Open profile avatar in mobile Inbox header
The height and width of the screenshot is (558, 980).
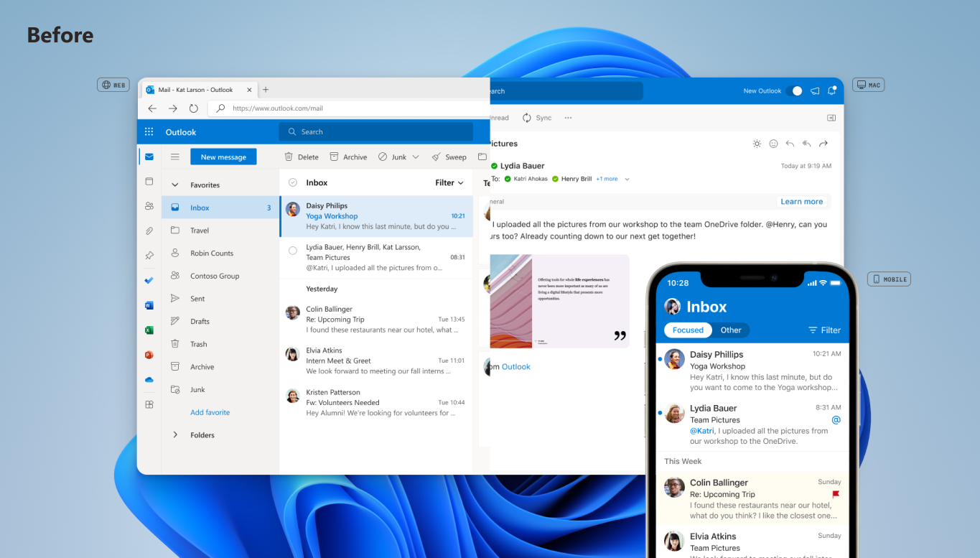click(x=673, y=307)
